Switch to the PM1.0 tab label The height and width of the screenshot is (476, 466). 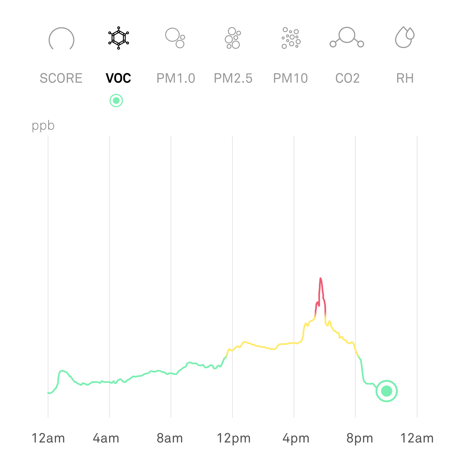pos(176,78)
